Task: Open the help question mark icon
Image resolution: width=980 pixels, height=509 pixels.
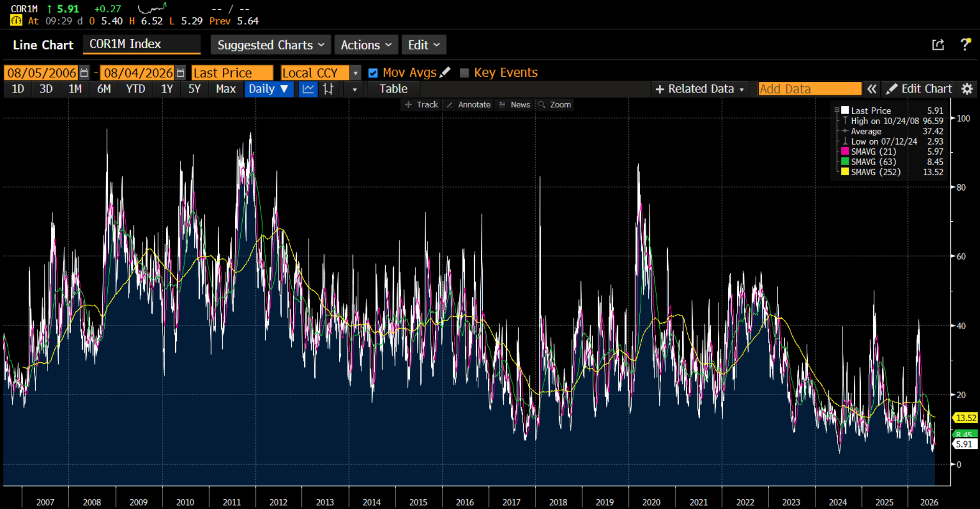Action: tap(965, 44)
